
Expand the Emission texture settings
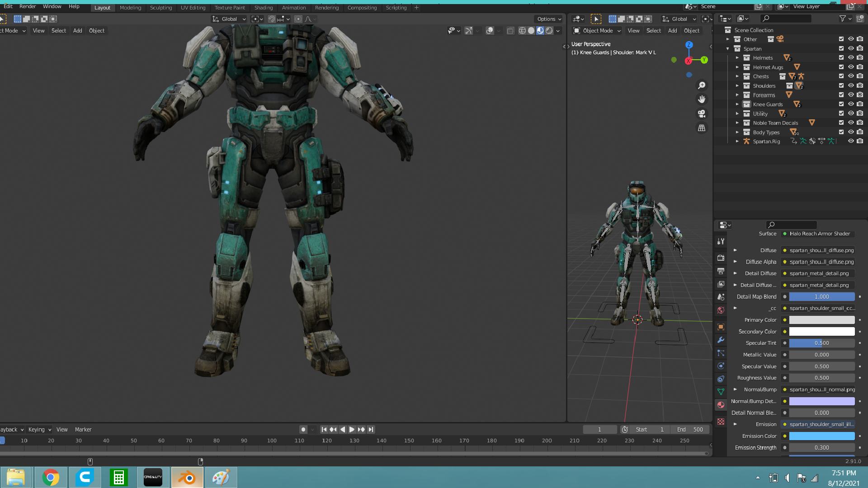pos(735,424)
